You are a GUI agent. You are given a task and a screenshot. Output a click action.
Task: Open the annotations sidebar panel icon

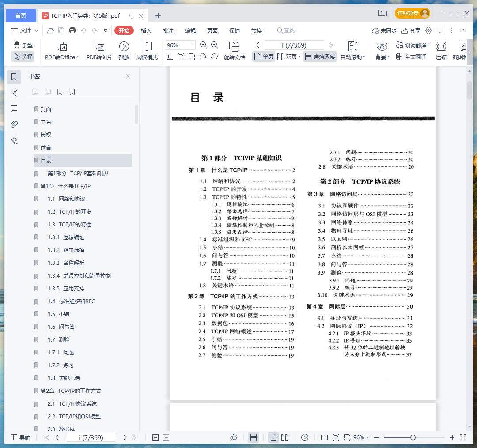tap(14, 109)
